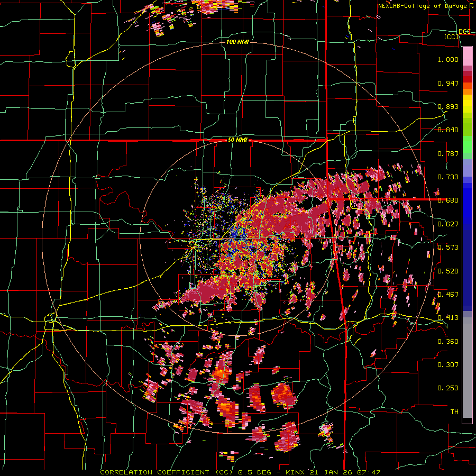Screen dimensions: 476x476
Task: Click the 0.787 scale value
Action: click(x=448, y=153)
